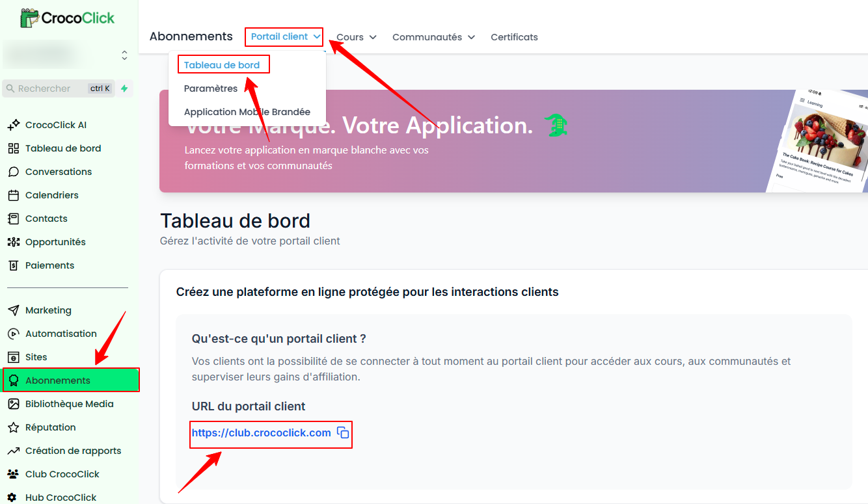Select Paramètres from the dropdown menu
Image resolution: width=868 pixels, height=504 pixels.
[x=211, y=88]
